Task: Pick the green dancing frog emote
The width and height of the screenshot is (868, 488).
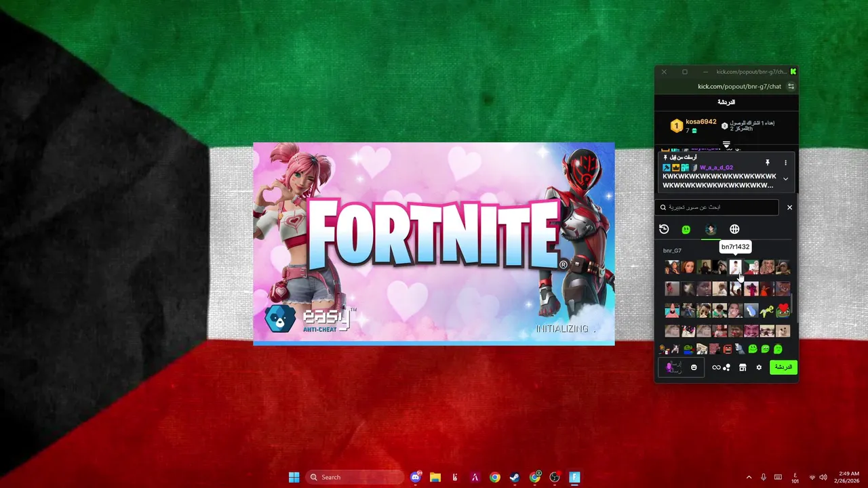Action: point(767,310)
